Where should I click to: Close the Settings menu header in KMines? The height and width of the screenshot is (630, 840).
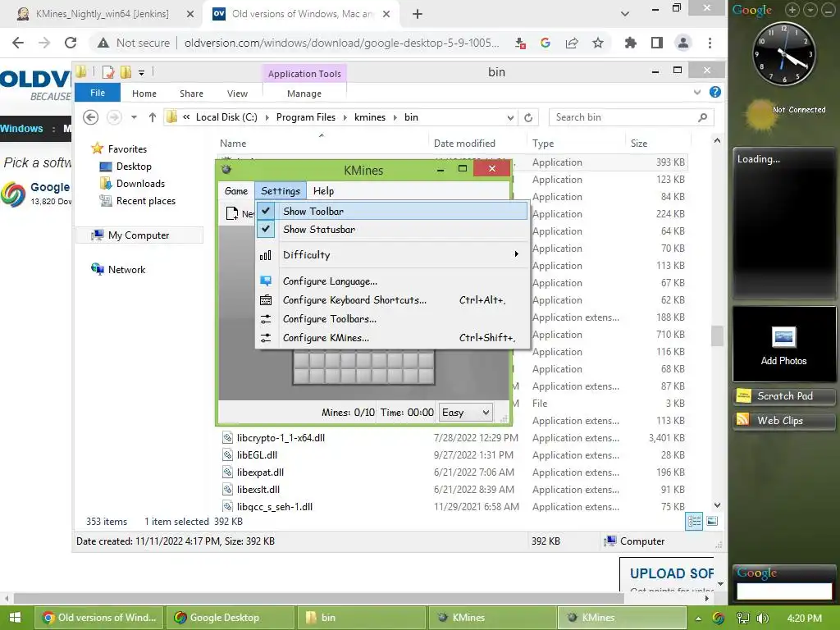pyautogui.click(x=281, y=190)
